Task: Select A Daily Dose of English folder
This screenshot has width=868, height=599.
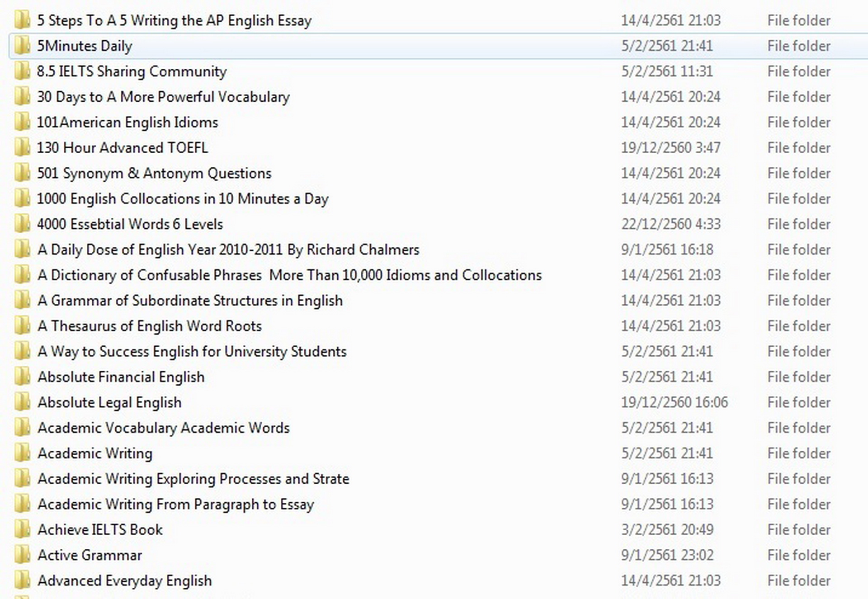Action: click(228, 250)
